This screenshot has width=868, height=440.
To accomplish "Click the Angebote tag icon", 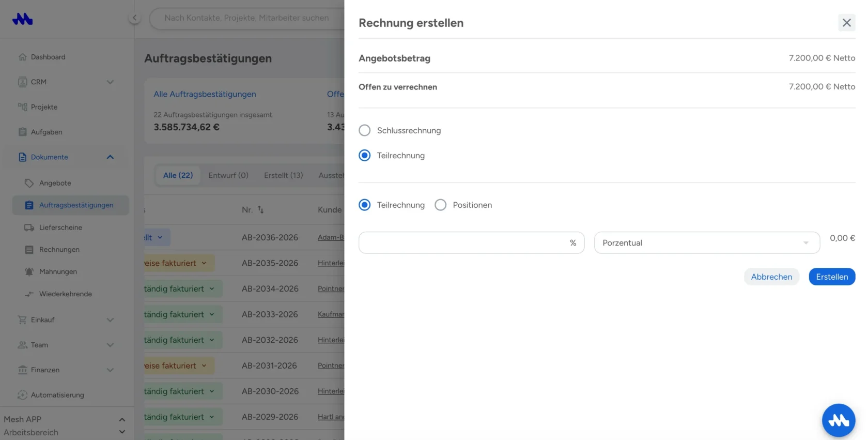I will click(29, 183).
